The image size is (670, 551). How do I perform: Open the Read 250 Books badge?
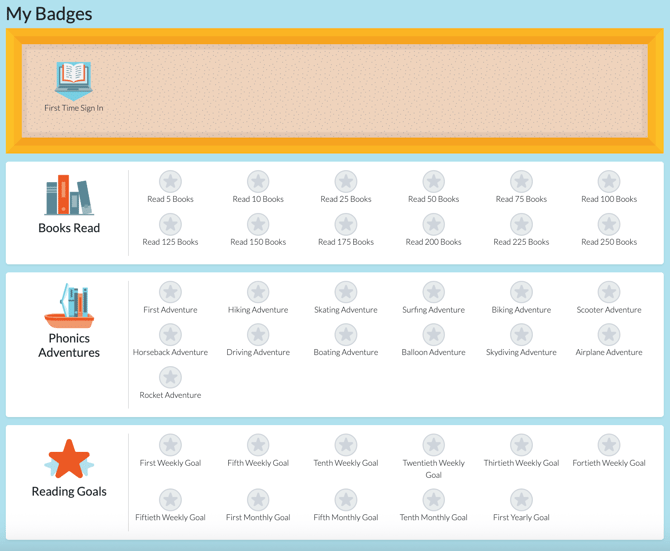point(609,225)
